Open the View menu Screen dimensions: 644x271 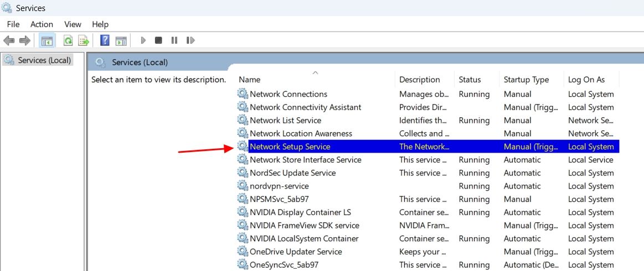73,24
